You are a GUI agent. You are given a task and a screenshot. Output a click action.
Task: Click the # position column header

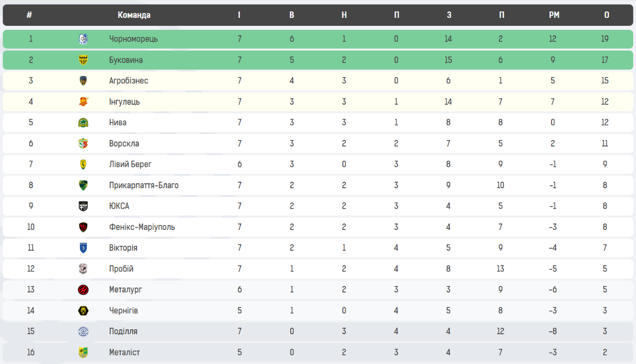click(29, 15)
